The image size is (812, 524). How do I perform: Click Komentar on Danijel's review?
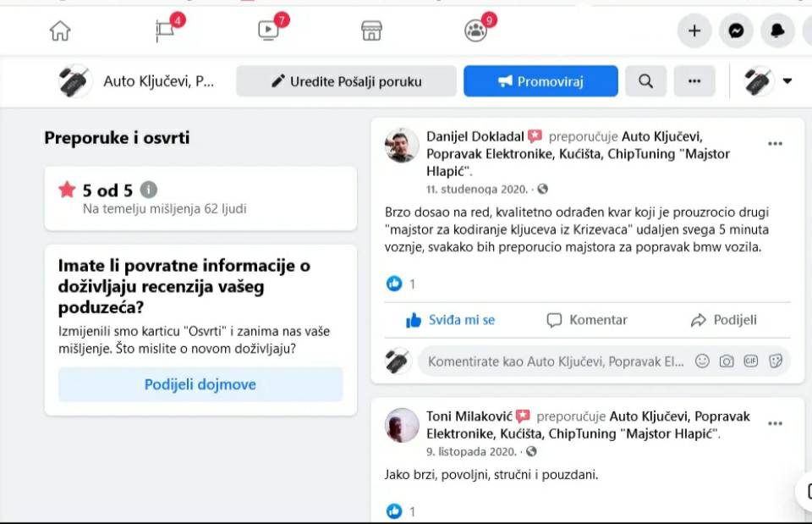tap(587, 320)
